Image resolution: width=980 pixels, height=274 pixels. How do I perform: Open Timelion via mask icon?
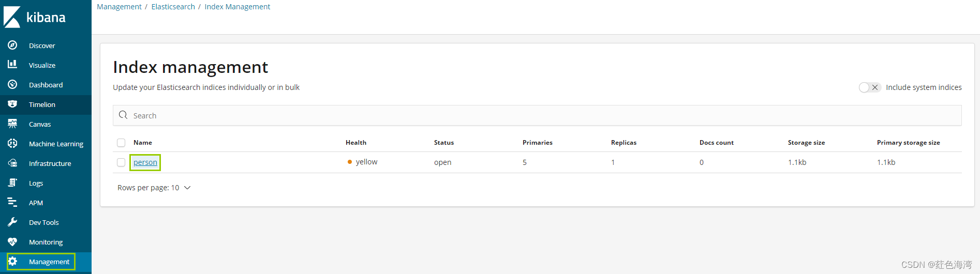pos(12,104)
